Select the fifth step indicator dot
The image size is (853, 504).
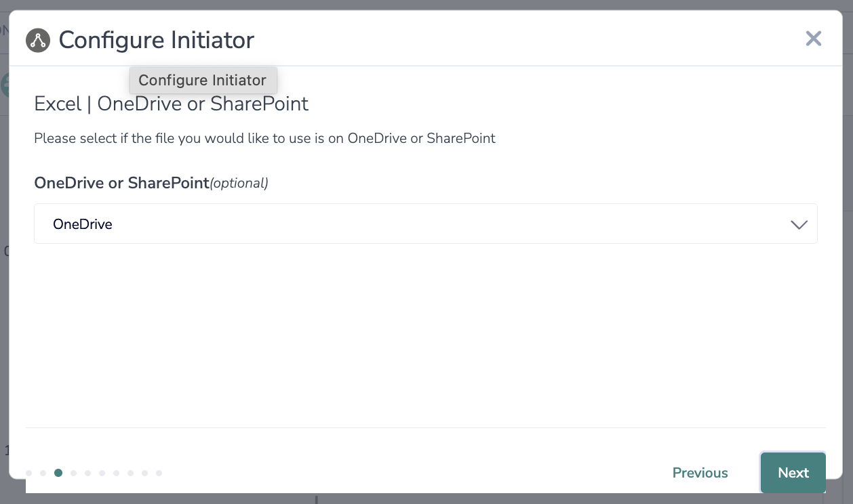pyautogui.click(x=87, y=473)
